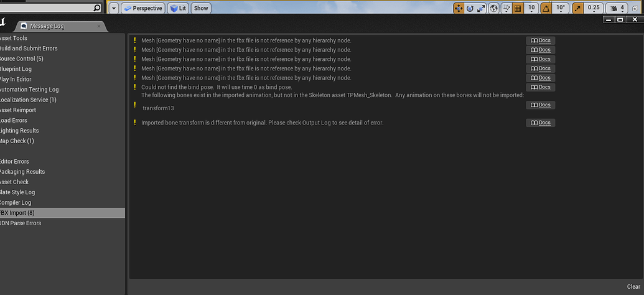Click the surface snapping icon

coord(505,8)
